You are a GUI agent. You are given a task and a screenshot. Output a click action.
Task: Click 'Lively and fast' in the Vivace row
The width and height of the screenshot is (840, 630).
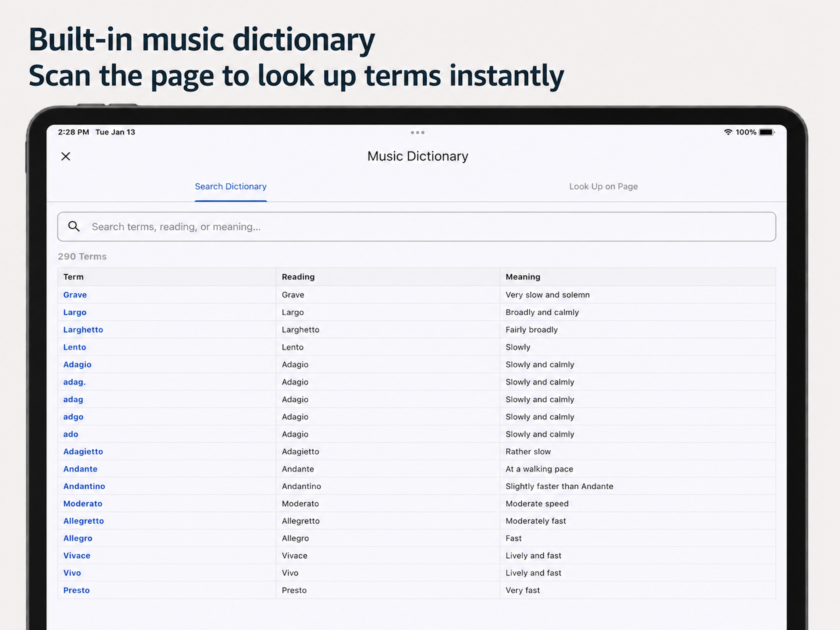click(533, 556)
